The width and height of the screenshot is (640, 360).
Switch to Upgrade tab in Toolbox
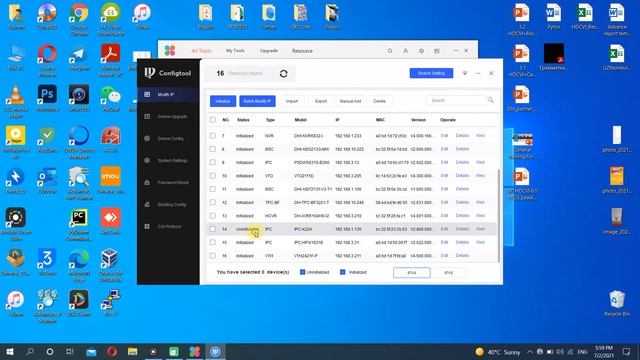269,51
